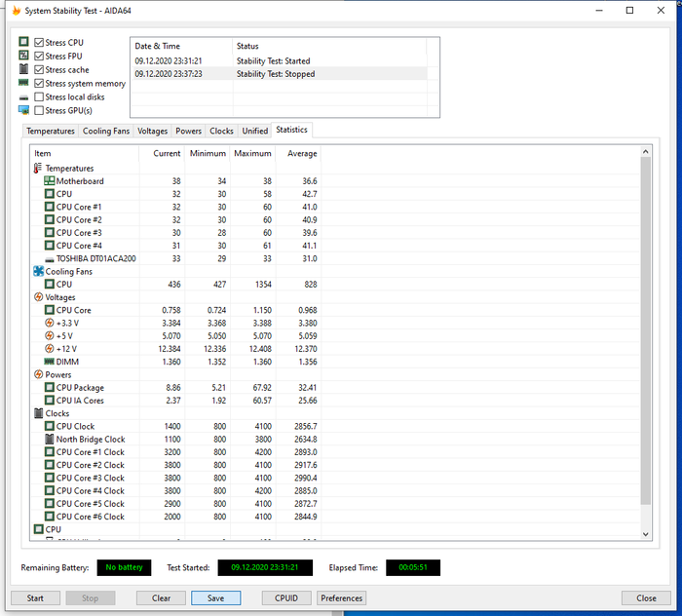This screenshot has height=616, width=682.
Task: Click the blue fan icon of Cooling Fans
Action: (x=39, y=272)
